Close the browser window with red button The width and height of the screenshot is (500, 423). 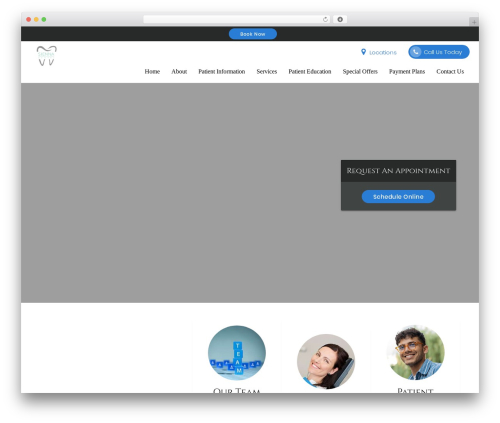[x=29, y=19]
